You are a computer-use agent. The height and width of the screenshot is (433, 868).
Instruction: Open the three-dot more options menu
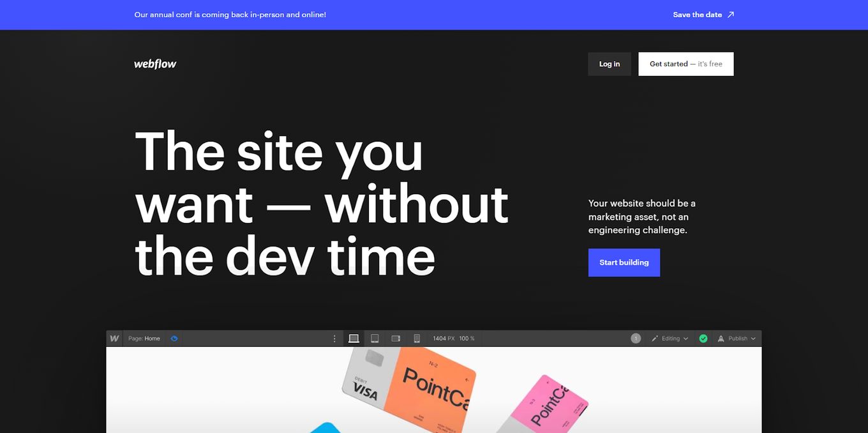(x=334, y=338)
